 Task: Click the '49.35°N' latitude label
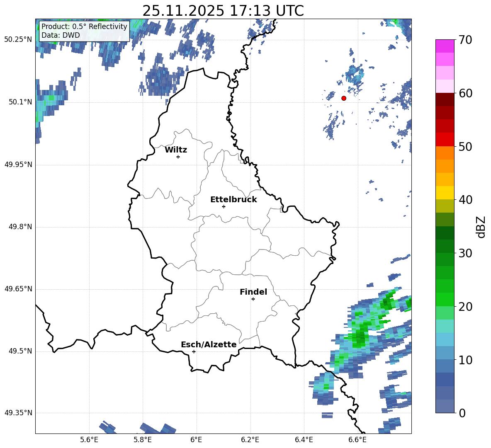18,413
